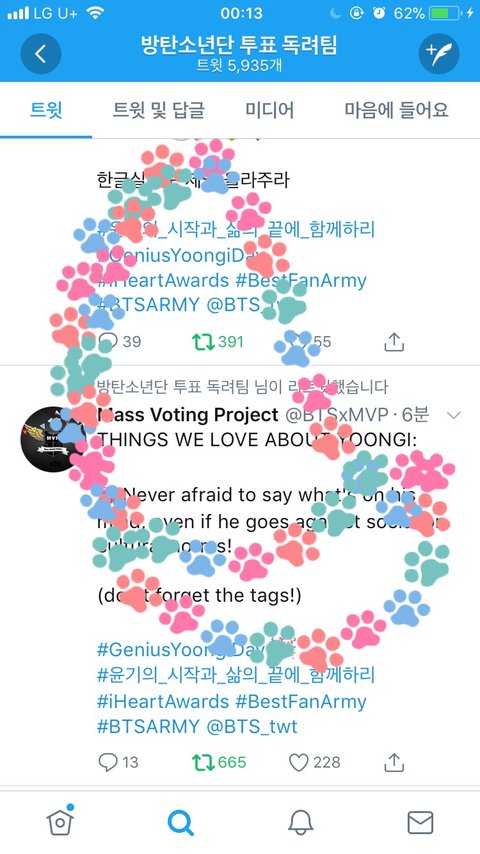
Task: Tap the back arrow button
Action: 41,54
